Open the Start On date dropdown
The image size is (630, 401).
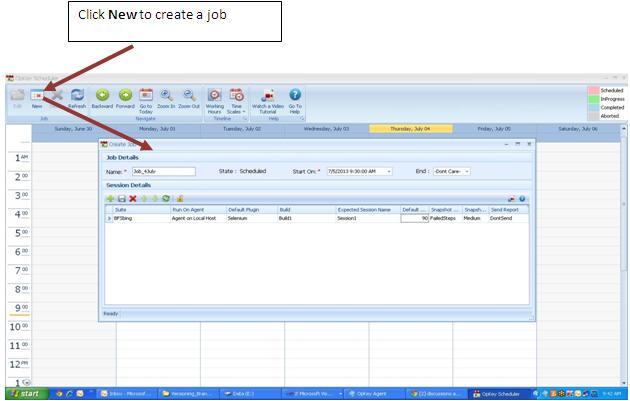tap(388, 171)
